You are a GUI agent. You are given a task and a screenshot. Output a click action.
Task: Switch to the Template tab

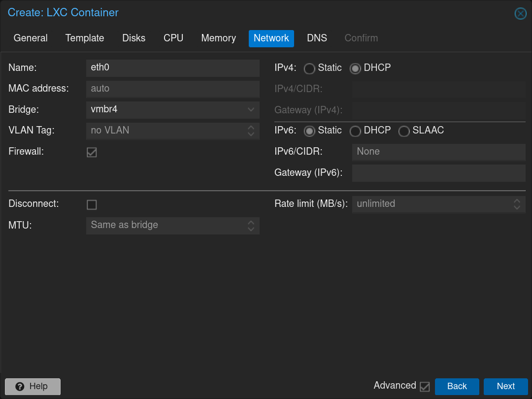85,38
